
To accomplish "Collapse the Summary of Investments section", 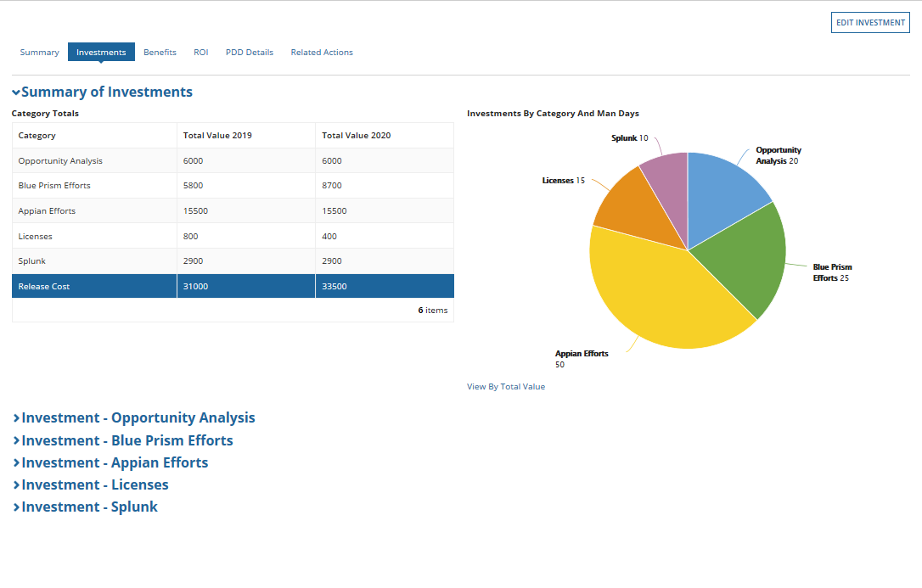I will click(103, 92).
